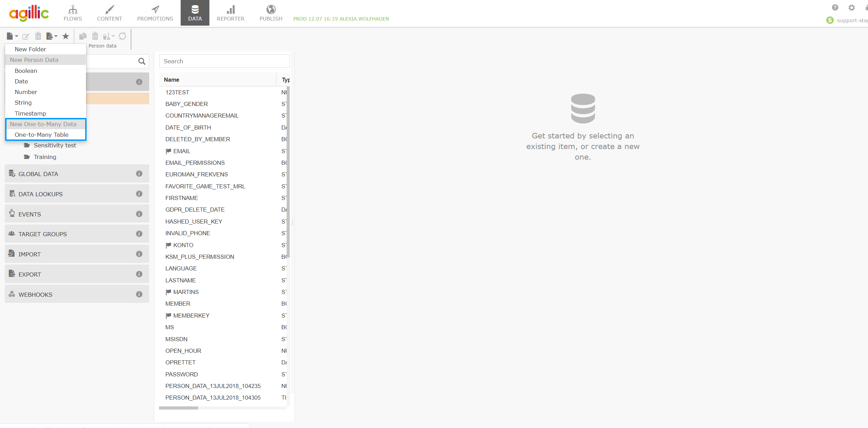Image resolution: width=868 pixels, height=428 pixels.
Task: Click the info icon beside Webhooks
Action: click(x=139, y=294)
